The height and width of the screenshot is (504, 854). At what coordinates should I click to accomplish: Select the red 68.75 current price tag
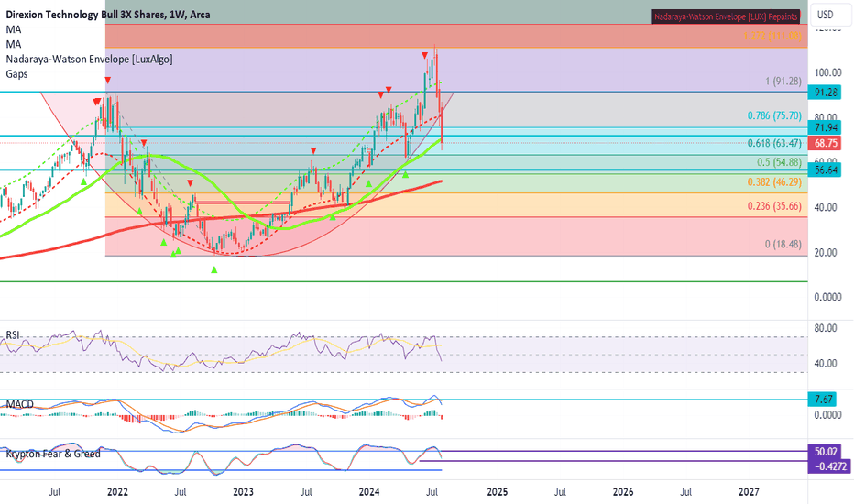[825, 143]
